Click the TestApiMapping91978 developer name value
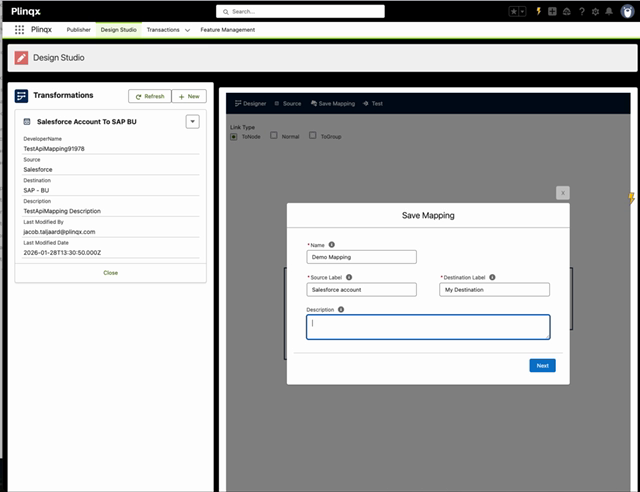Viewport: 640px width, 492px height. pyautogui.click(x=54, y=149)
